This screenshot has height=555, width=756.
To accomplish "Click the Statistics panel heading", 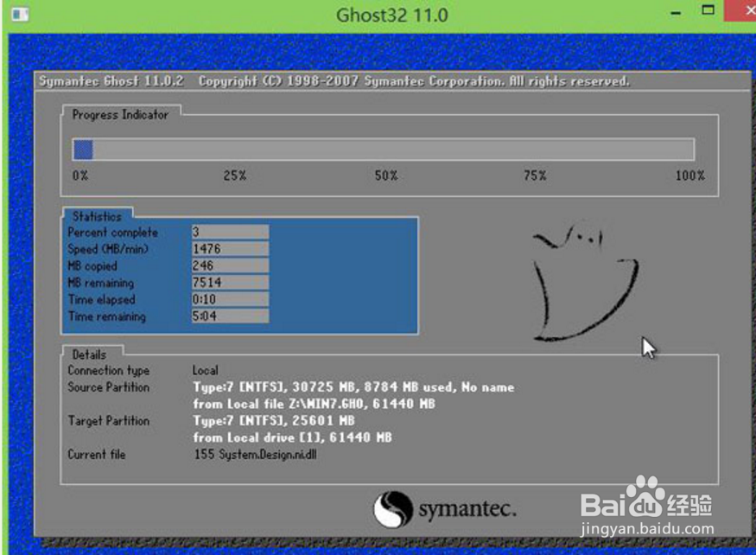I will (x=97, y=216).
